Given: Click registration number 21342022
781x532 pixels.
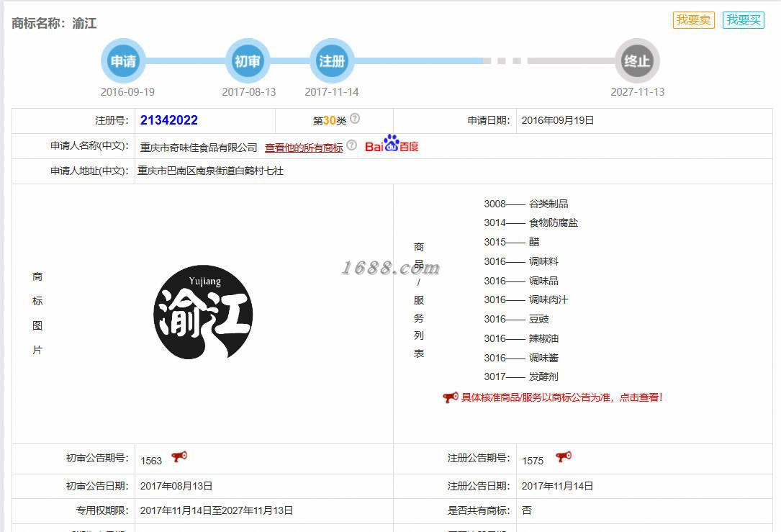Looking at the screenshot, I should [169, 120].
